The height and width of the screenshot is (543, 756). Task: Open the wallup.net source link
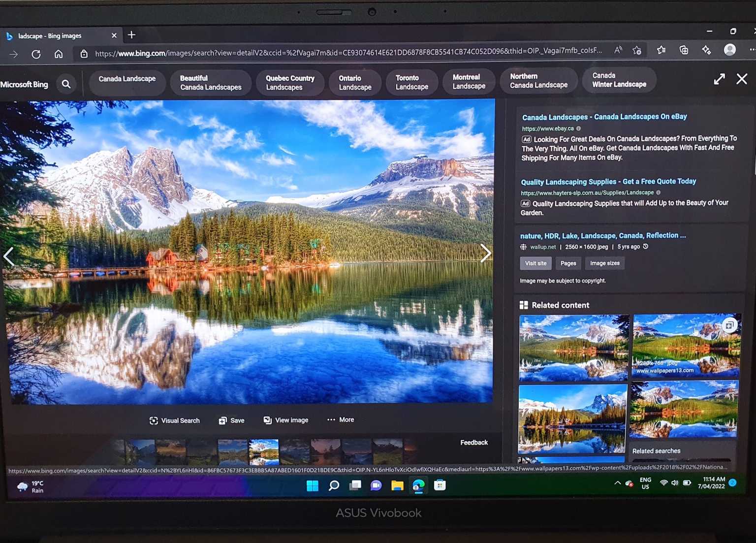[542, 247]
